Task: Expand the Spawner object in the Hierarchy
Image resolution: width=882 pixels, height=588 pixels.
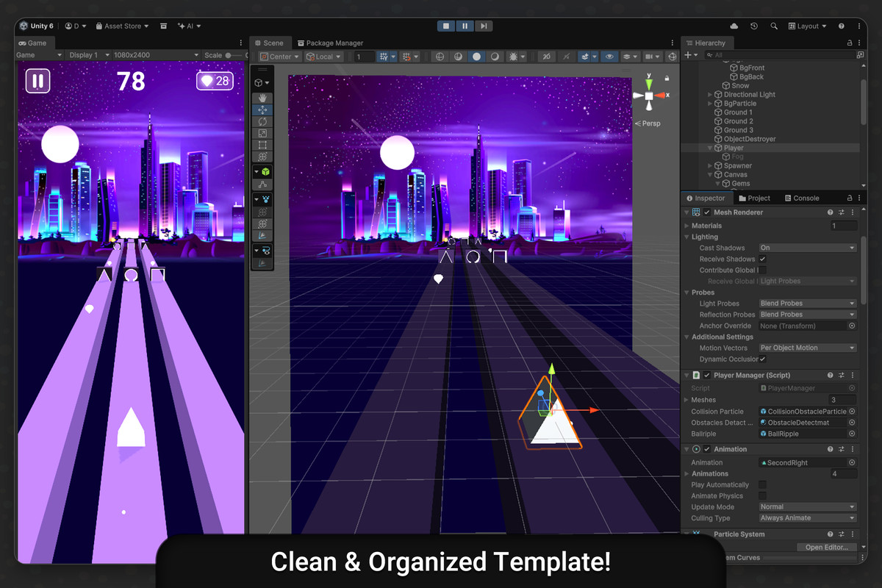Action: pyautogui.click(x=710, y=166)
